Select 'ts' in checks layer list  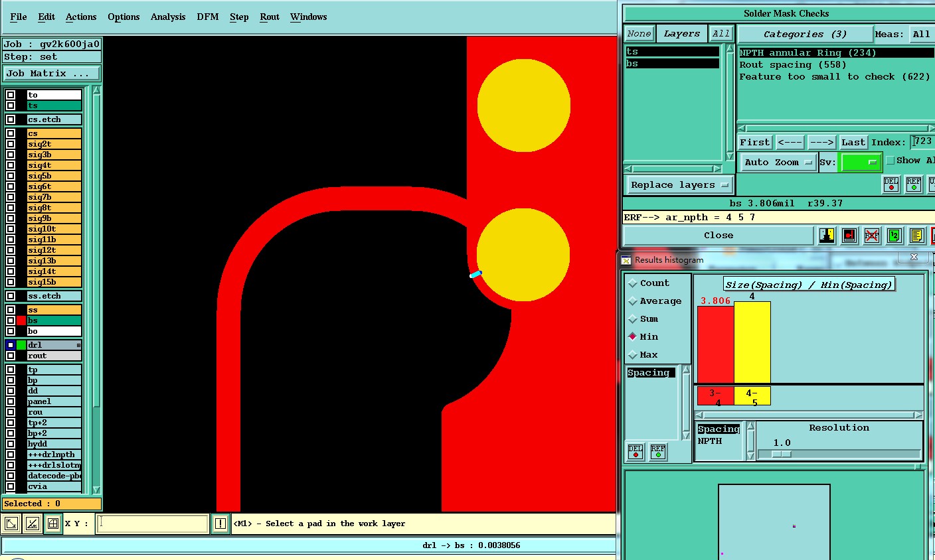pyautogui.click(x=673, y=52)
